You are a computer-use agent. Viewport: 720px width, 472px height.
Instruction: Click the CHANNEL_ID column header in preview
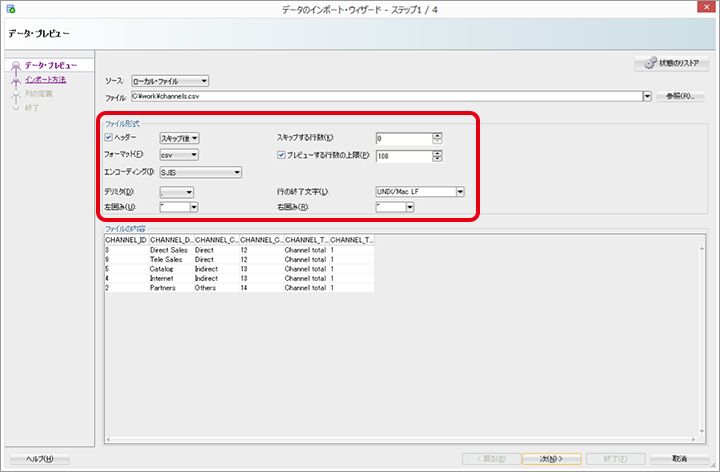click(125, 240)
